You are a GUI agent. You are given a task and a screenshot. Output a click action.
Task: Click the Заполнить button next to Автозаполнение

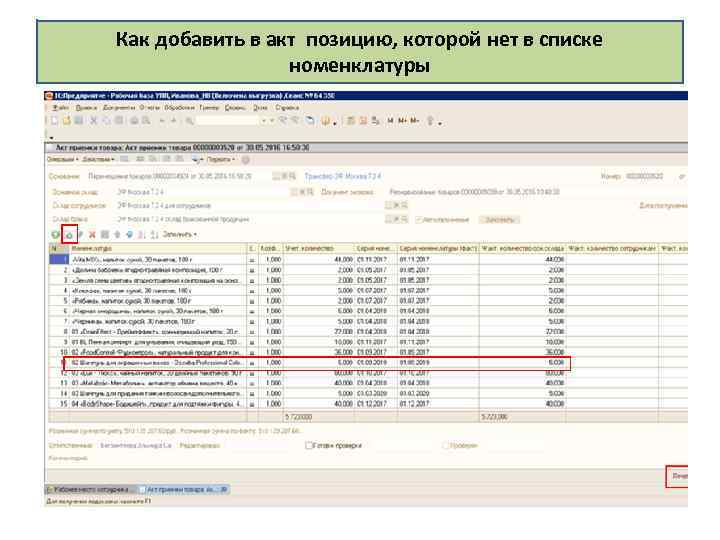click(x=500, y=219)
